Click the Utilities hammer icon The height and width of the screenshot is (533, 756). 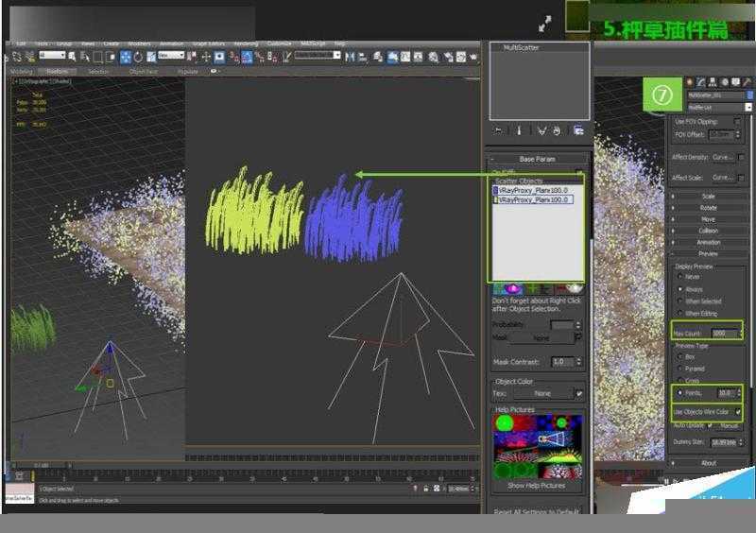point(747,82)
